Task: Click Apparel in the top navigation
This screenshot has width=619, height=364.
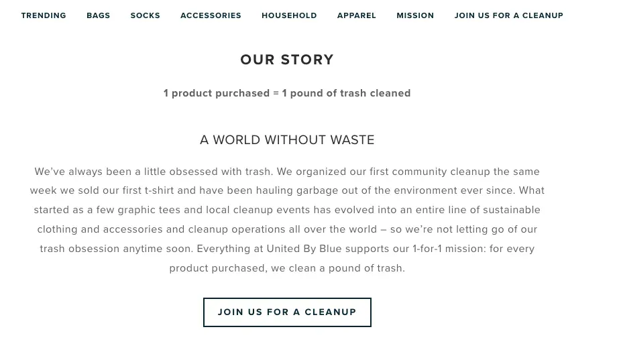Action: point(357,15)
